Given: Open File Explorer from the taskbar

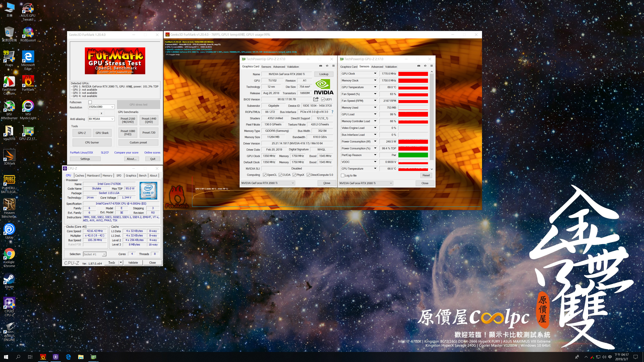Looking at the screenshot, I should pos(80,357).
